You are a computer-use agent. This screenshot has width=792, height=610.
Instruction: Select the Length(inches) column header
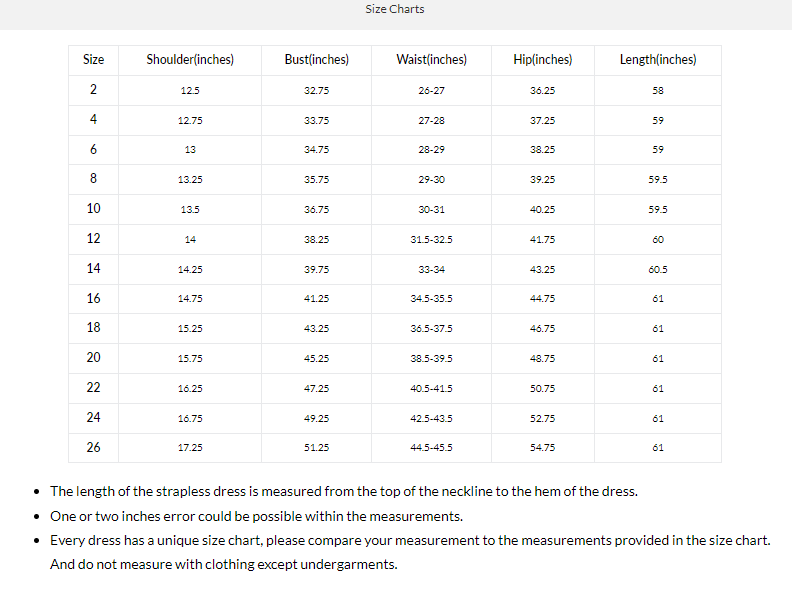pyautogui.click(x=657, y=60)
